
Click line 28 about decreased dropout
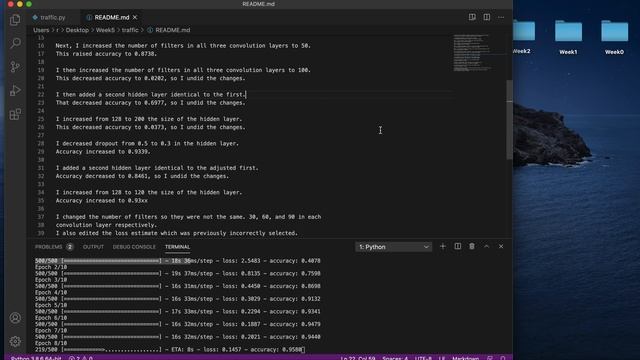pyautogui.click(x=147, y=143)
